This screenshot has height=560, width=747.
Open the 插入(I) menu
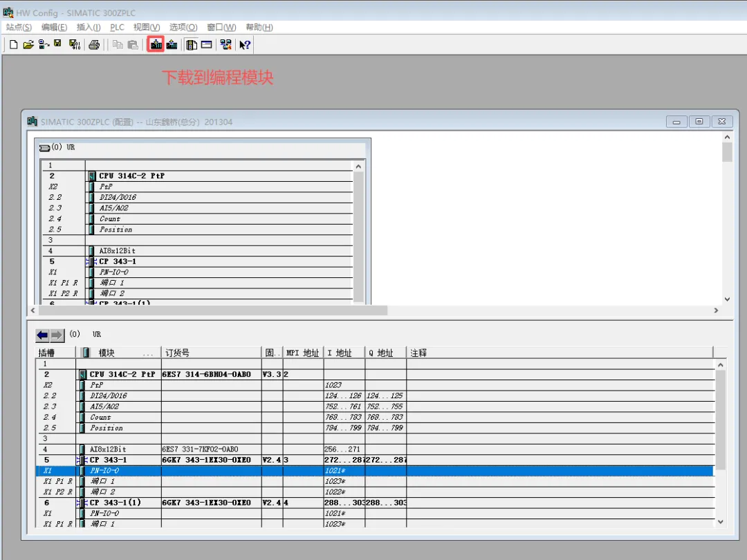coord(89,27)
